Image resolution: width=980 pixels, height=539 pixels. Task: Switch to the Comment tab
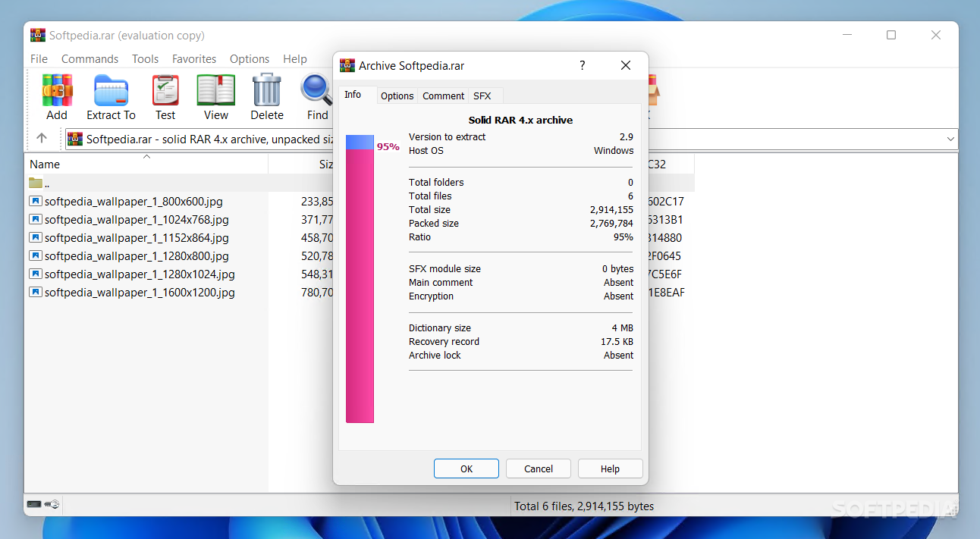(444, 96)
